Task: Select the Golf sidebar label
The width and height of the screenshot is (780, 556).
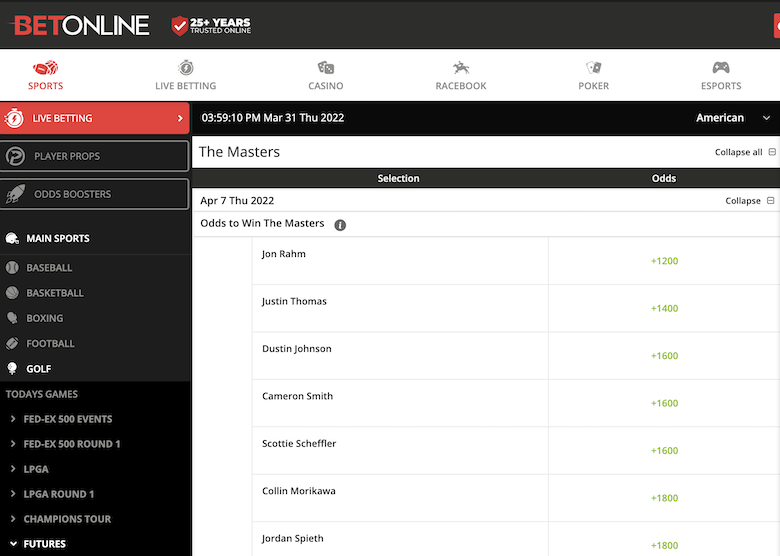Action: pos(39,369)
